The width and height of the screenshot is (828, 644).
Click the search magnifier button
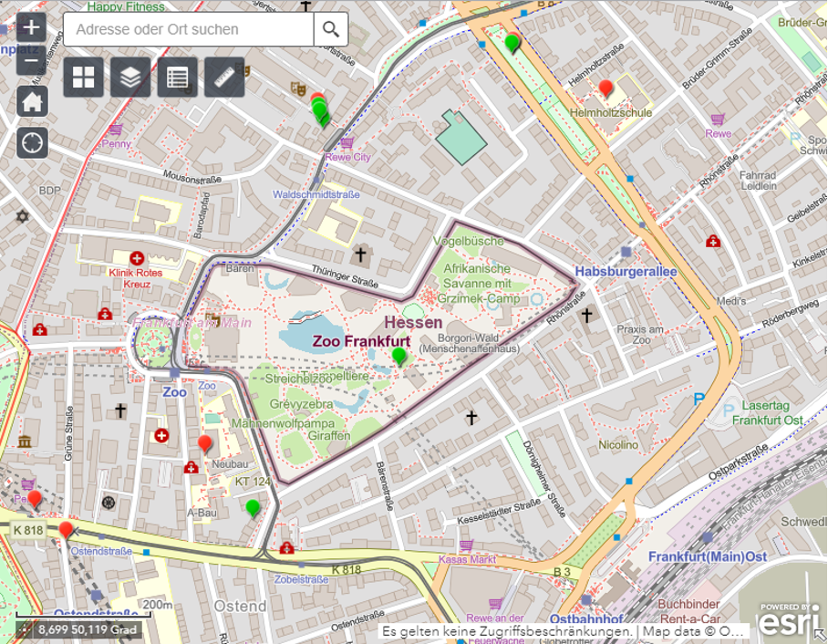click(x=330, y=29)
